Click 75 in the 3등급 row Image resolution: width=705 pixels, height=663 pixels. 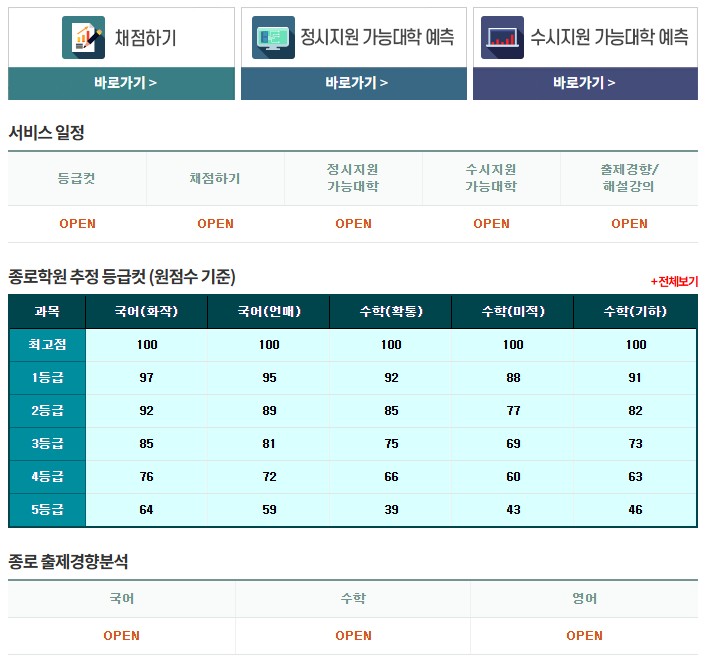point(391,444)
